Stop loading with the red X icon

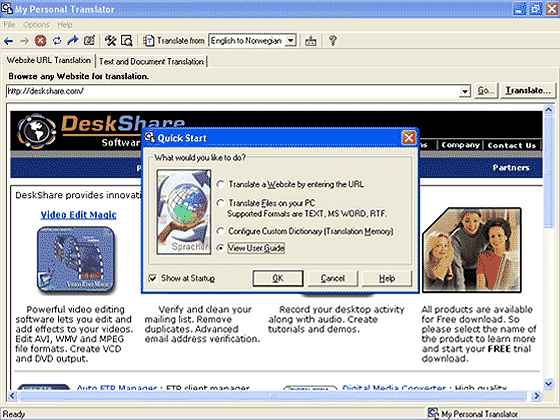click(x=40, y=41)
